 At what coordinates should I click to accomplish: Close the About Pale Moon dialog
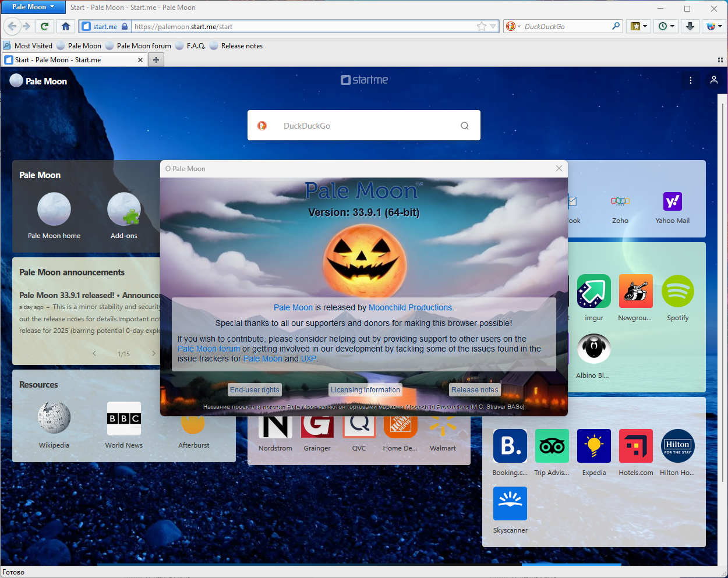pos(559,168)
